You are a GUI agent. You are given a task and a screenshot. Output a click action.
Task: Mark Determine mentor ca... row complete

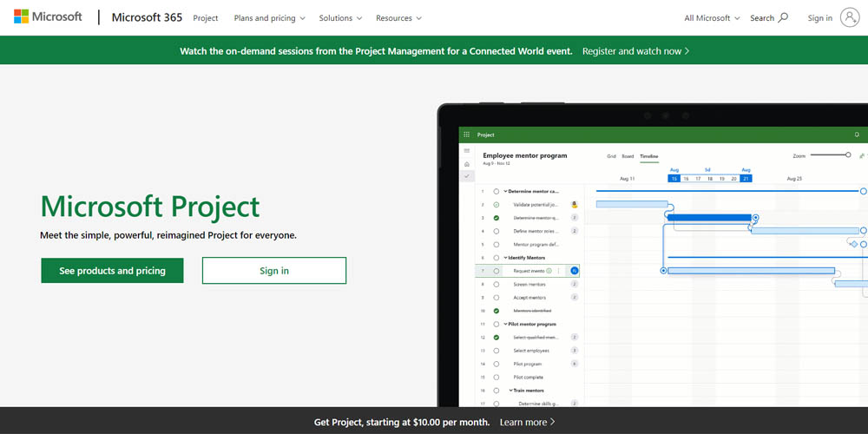[496, 192]
